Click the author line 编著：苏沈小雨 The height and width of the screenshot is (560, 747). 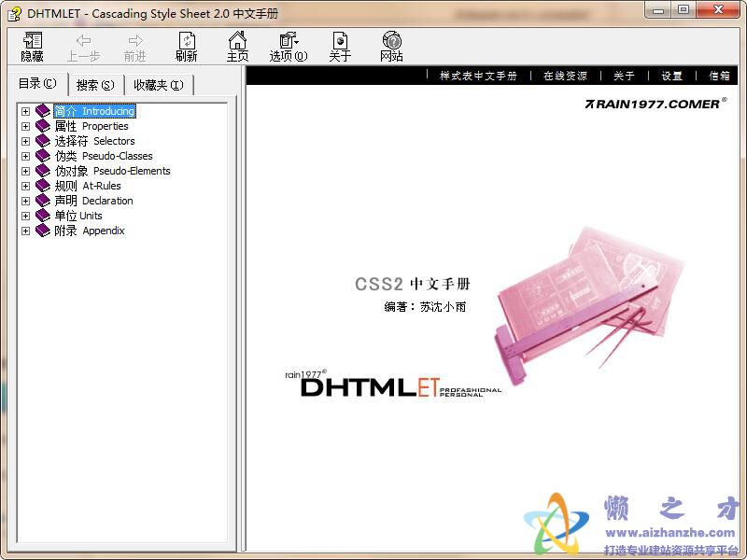point(425,307)
